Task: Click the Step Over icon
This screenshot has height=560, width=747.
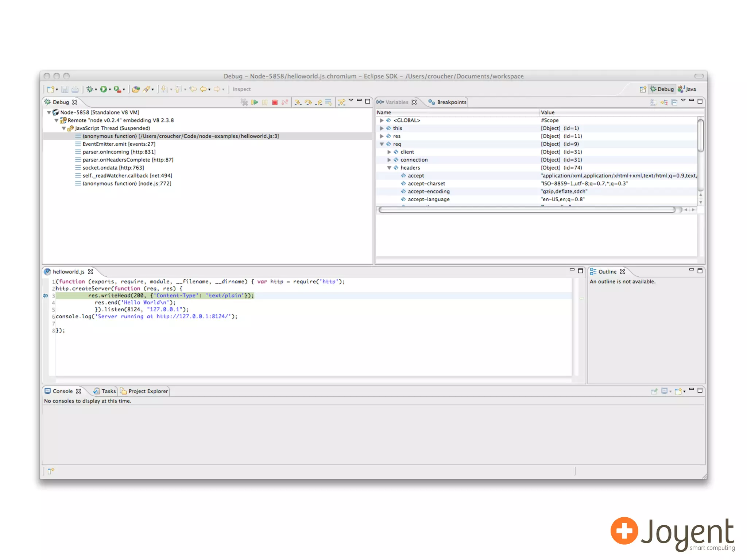Action: [x=308, y=102]
